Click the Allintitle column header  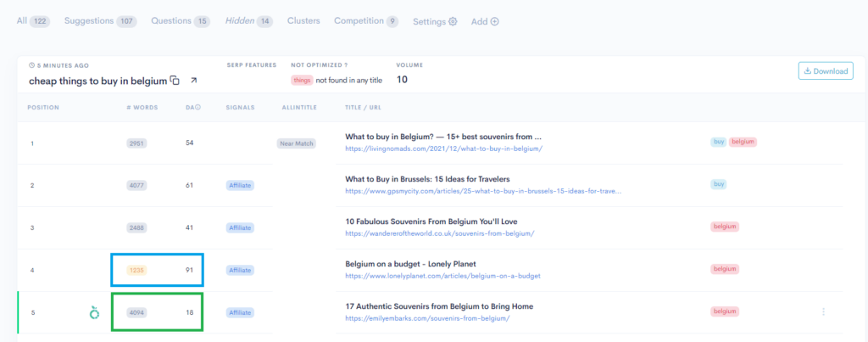299,108
